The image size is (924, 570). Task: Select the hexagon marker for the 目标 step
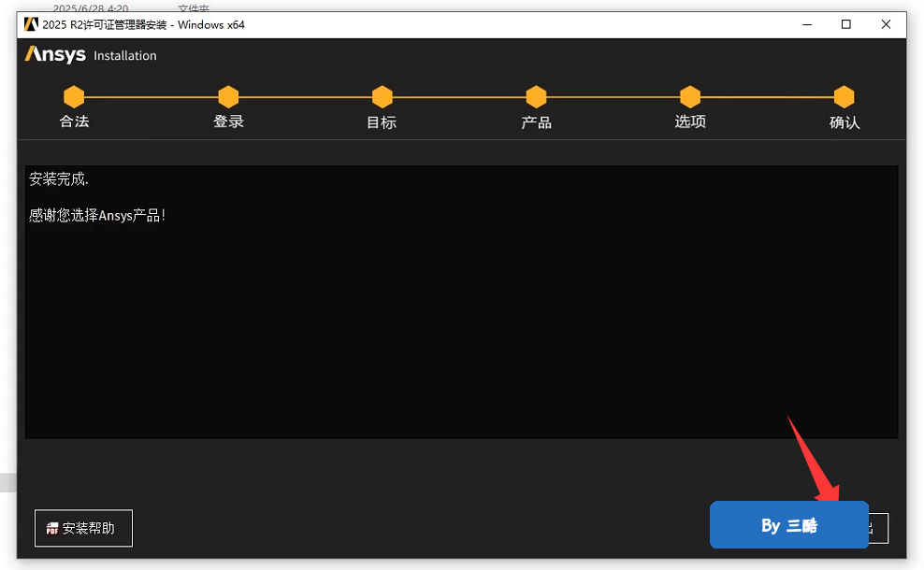pyautogui.click(x=382, y=96)
